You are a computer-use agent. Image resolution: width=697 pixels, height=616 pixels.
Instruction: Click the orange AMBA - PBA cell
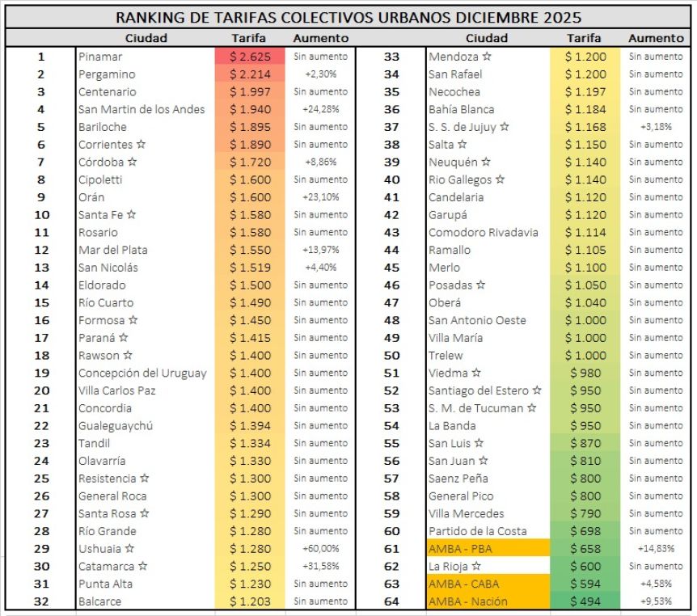[x=487, y=549]
